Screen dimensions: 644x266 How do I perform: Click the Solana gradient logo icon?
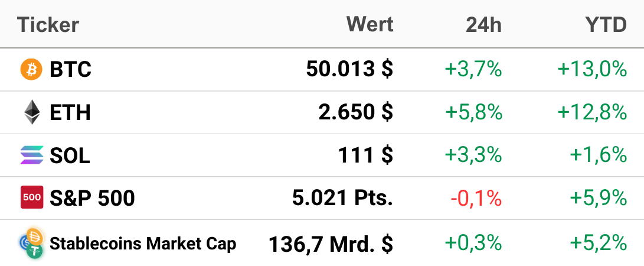click(x=32, y=155)
